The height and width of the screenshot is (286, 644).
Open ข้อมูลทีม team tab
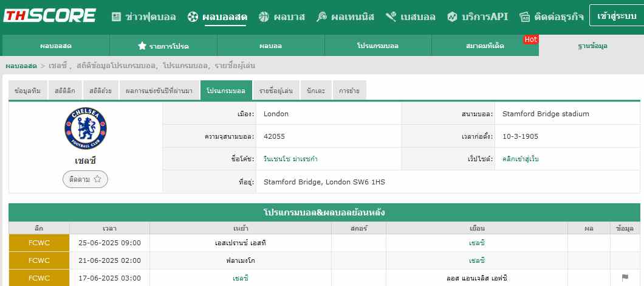(27, 91)
